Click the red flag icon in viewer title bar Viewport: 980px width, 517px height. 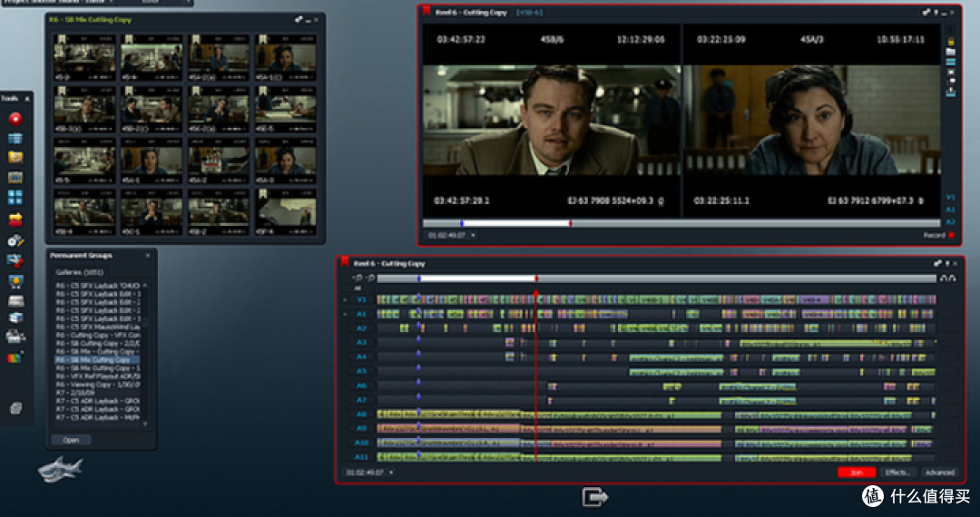(x=426, y=11)
